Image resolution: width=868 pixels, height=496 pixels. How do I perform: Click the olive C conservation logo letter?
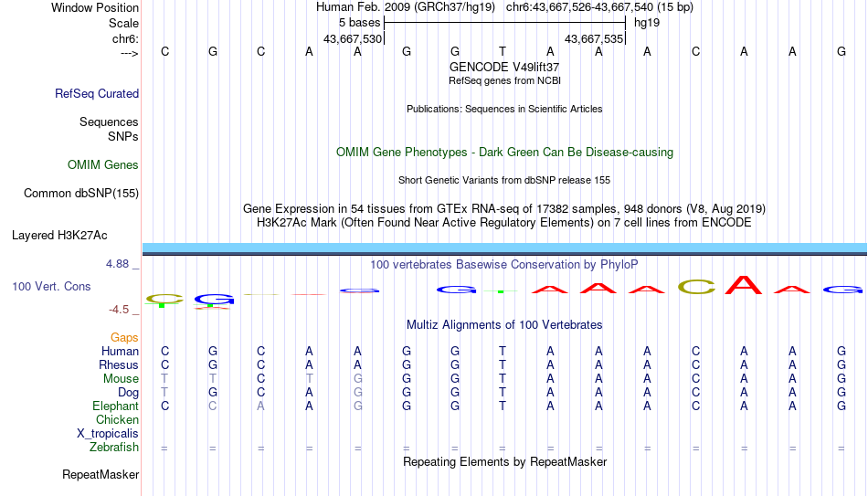(x=696, y=287)
